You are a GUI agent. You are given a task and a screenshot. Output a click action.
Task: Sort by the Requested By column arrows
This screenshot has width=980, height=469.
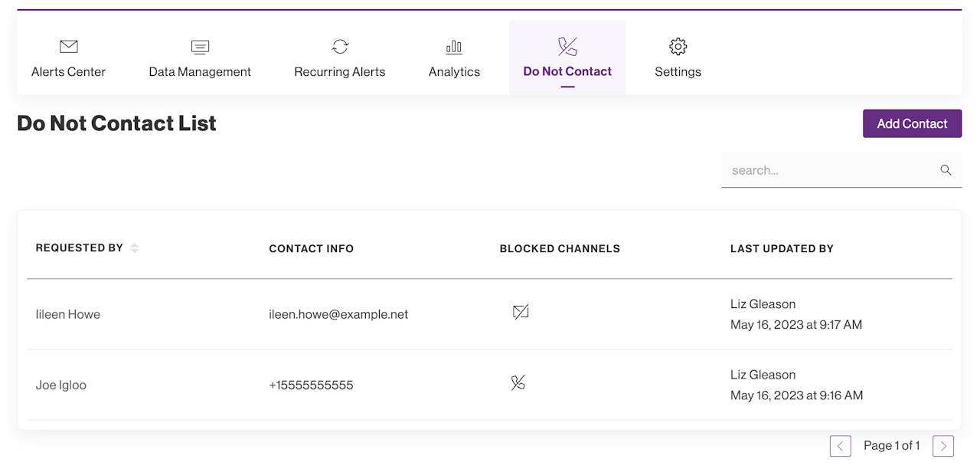click(135, 248)
